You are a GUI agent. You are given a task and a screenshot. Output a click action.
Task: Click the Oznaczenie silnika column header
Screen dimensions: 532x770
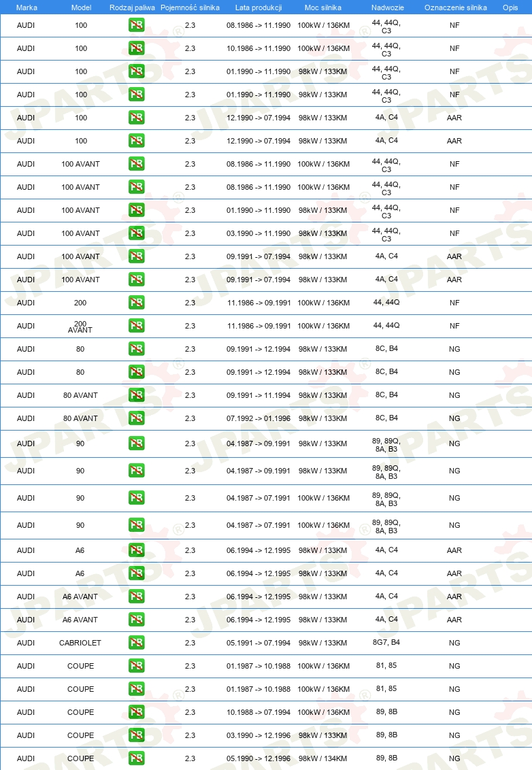(456, 7)
